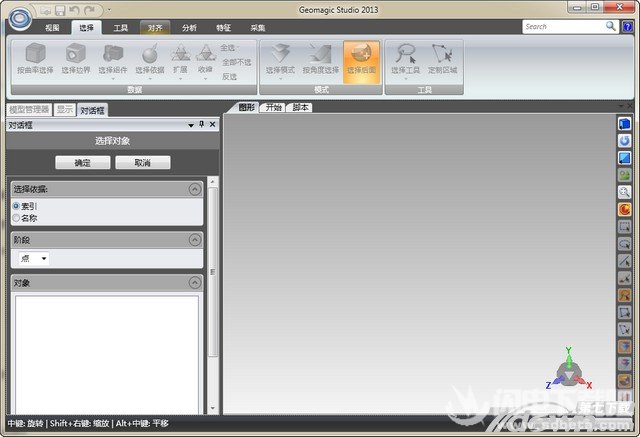
Task: Click the 按角度选择 mode tool
Action: pos(321,59)
